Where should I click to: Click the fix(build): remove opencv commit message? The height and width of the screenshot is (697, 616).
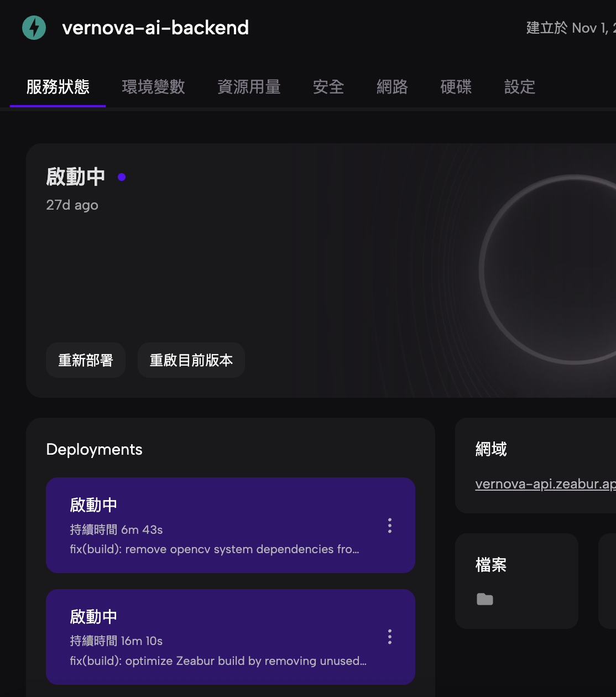pos(215,549)
